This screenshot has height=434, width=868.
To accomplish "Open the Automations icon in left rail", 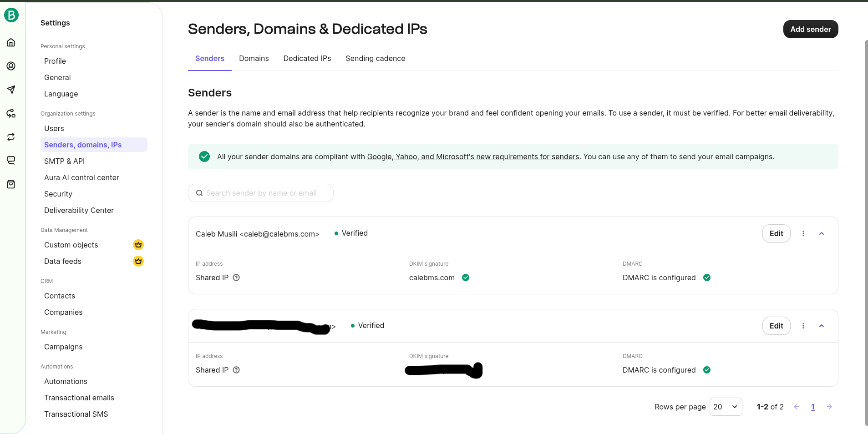I will point(11,113).
